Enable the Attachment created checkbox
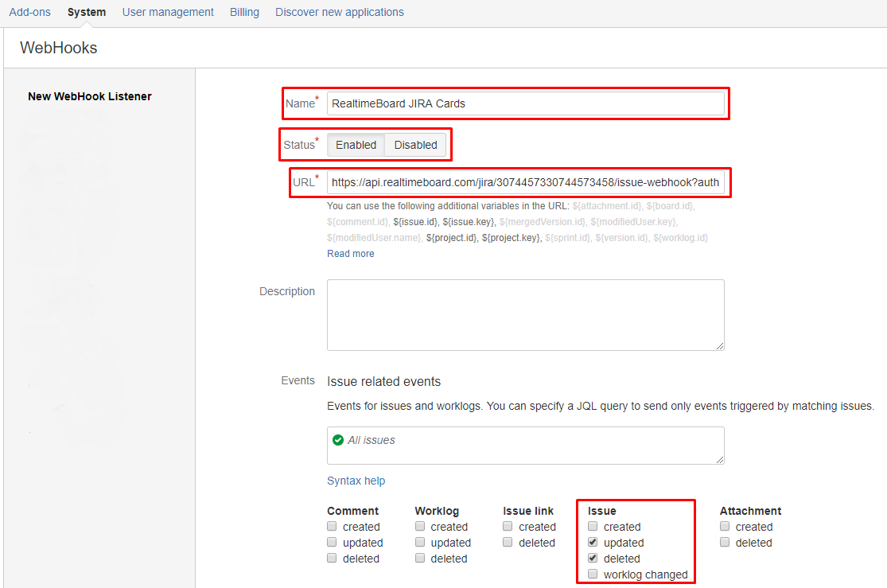 point(725,527)
